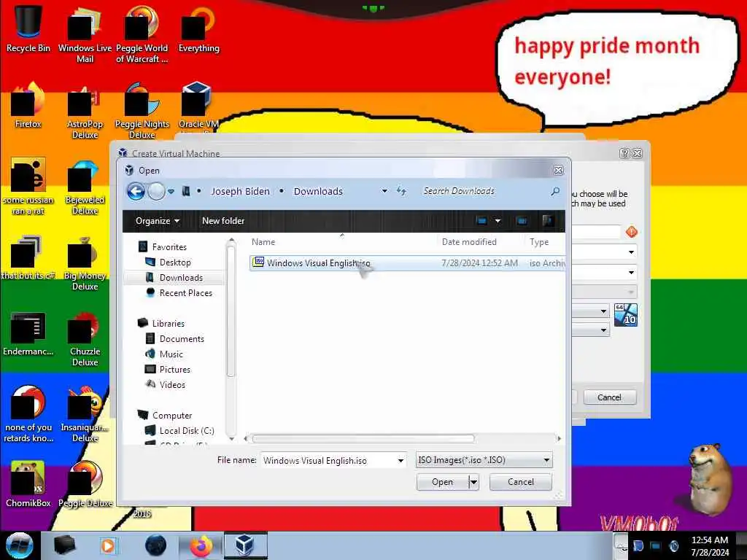Open the Organize menu
747x560 pixels.
158,221
